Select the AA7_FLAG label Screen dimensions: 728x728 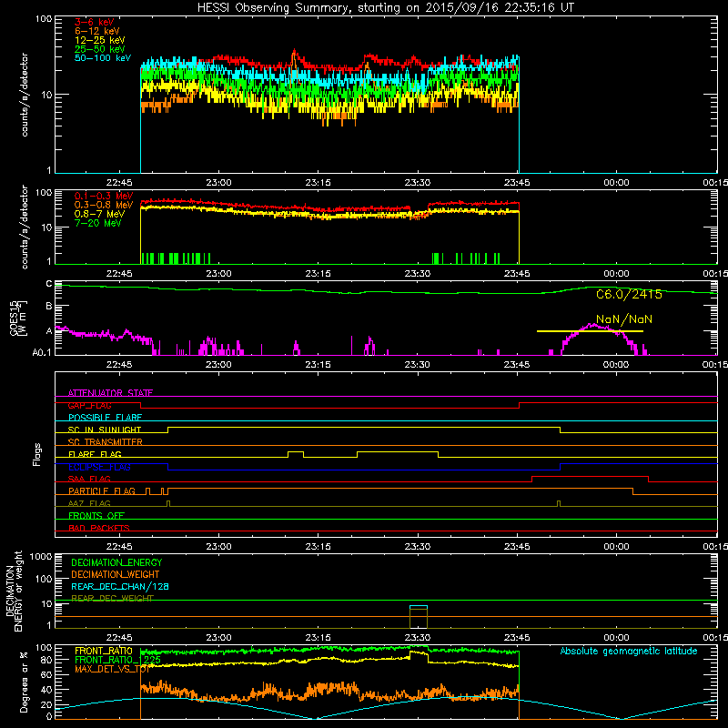pos(89,503)
